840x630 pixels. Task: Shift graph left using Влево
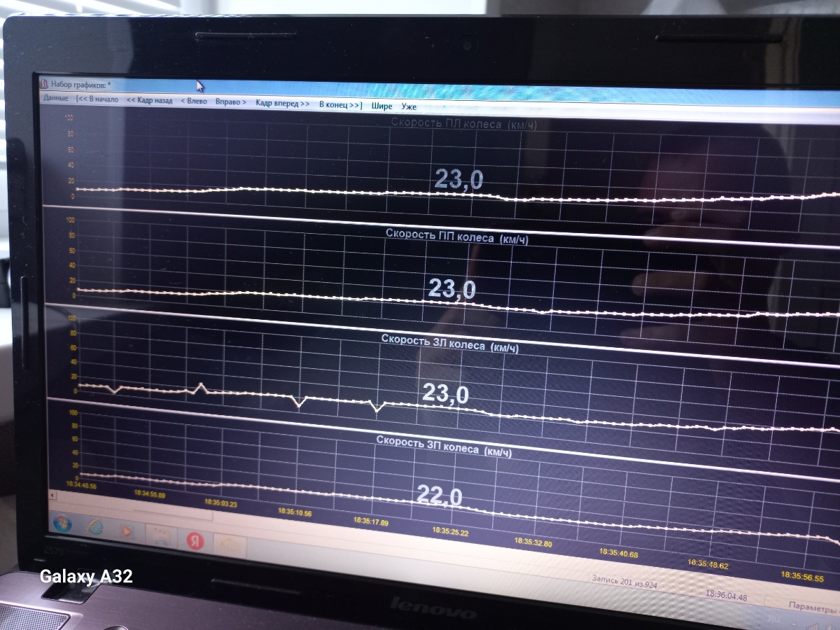tap(194, 101)
